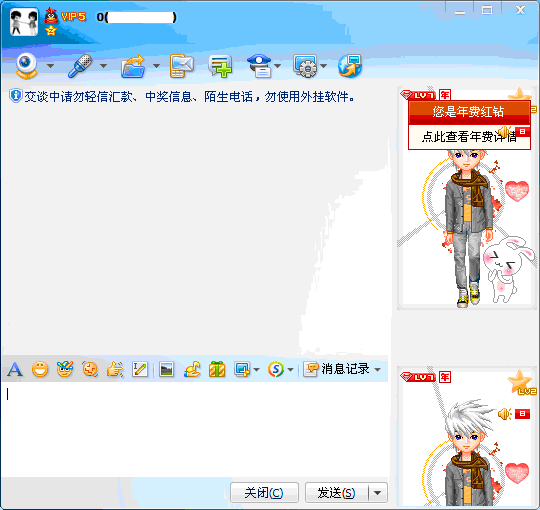Send a gift with the gift box icon
Viewport: 540px width, 510px height.
point(217,370)
